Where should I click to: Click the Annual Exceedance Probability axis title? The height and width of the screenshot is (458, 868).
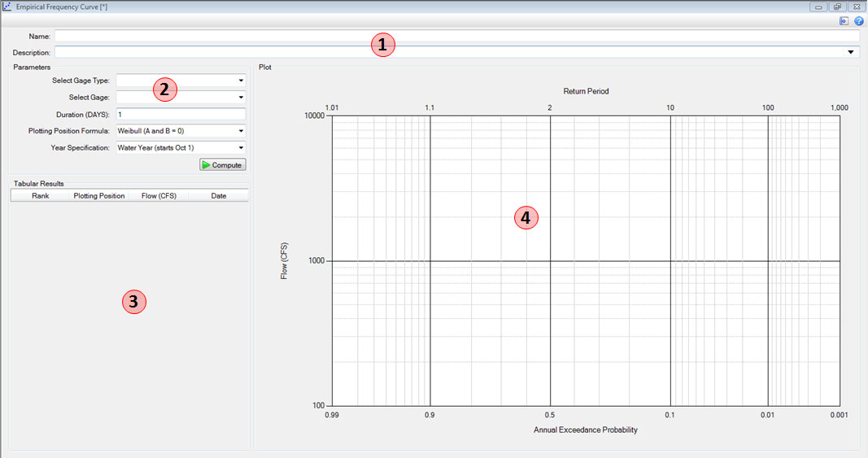[586, 430]
